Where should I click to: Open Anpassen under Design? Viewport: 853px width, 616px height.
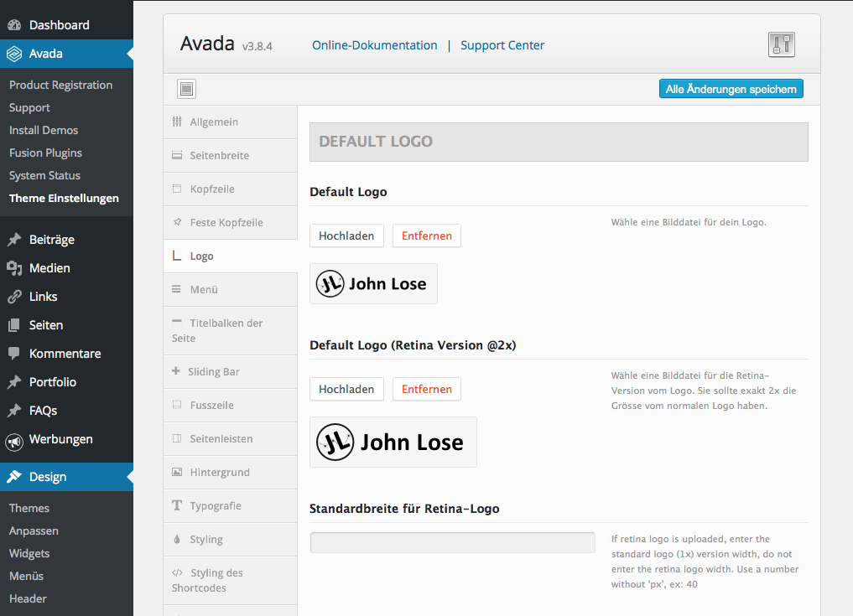[x=34, y=531]
